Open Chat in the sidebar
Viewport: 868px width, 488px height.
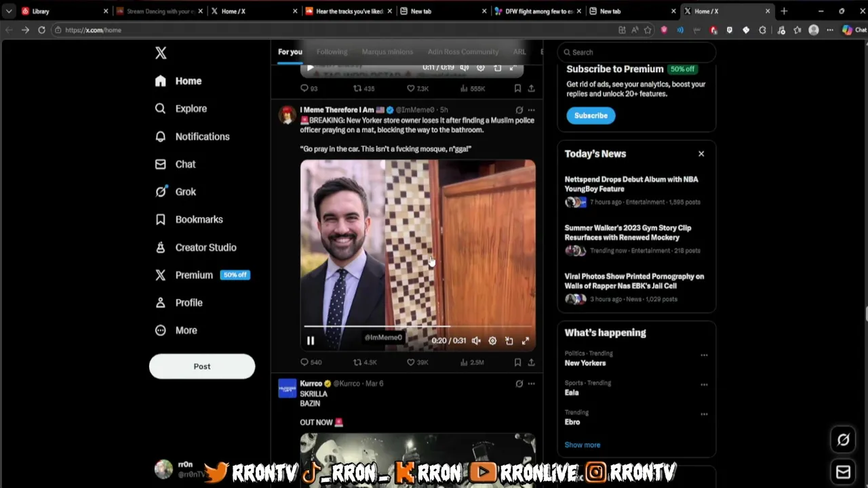[x=175, y=164]
